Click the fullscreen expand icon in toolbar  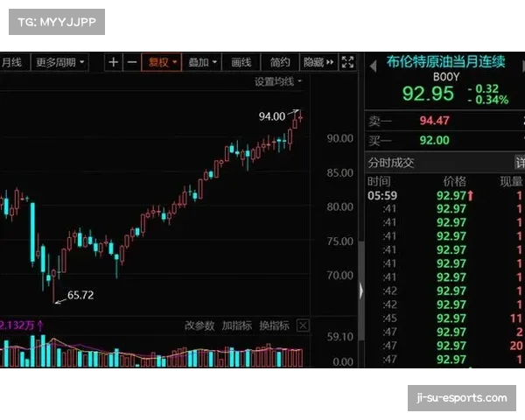pyautogui.click(x=347, y=62)
